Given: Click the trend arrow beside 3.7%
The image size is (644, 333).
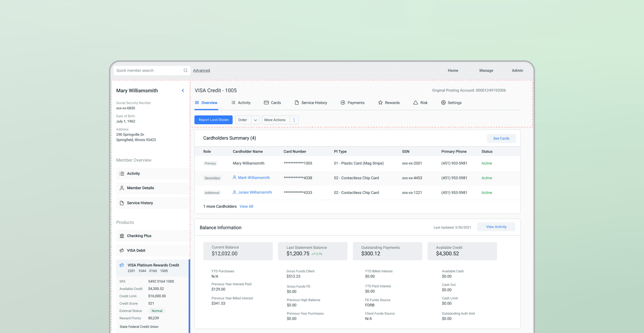Looking at the screenshot, I should click(x=313, y=254).
